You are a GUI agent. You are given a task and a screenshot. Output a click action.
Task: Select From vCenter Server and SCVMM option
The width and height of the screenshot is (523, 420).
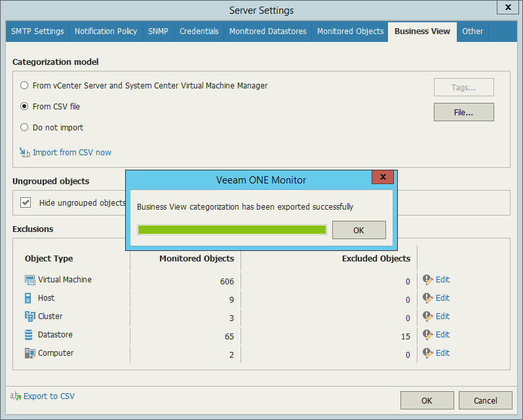pos(24,85)
